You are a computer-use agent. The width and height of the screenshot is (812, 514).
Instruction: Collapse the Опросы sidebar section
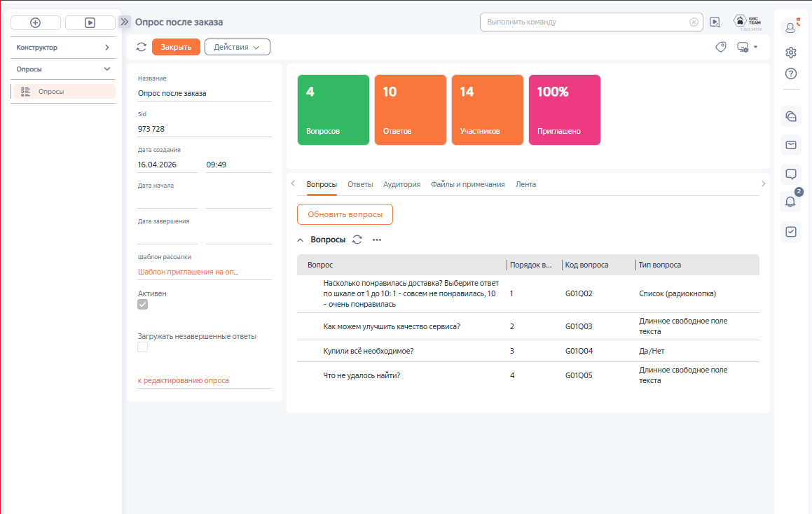pyautogui.click(x=62, y=69)
